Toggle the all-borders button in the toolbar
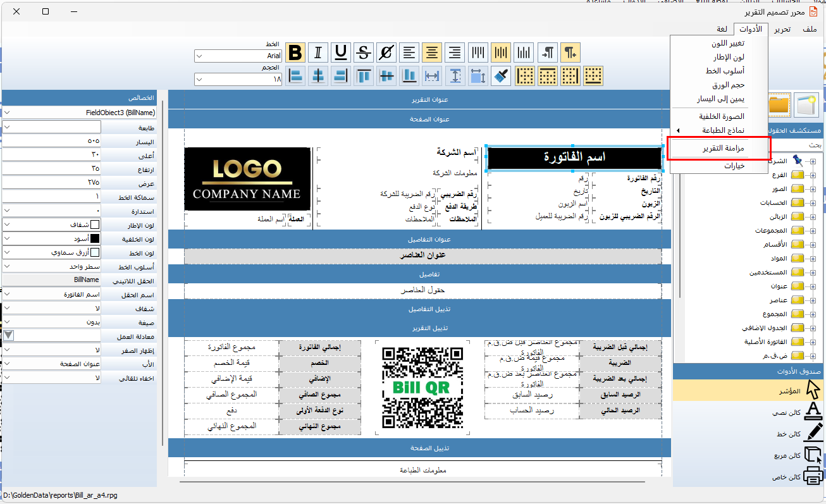 524,76
